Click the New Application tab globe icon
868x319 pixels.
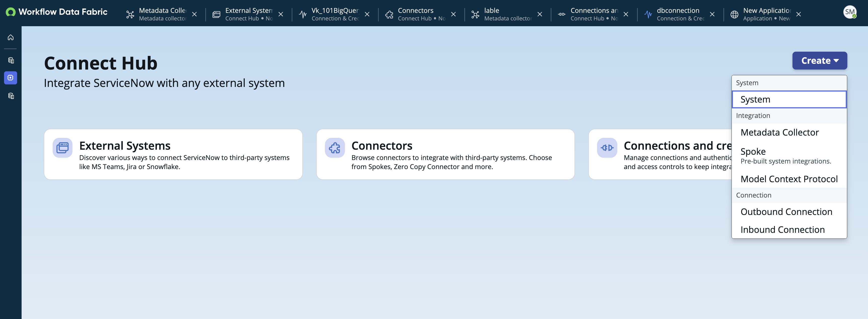[x=734, y=15]
